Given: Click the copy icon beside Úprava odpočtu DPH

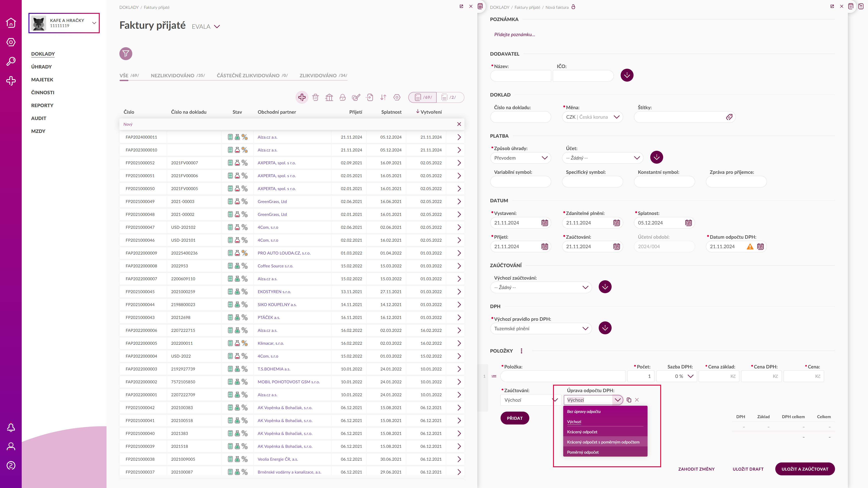Looking at the screenshot, I should click(629, 400).
